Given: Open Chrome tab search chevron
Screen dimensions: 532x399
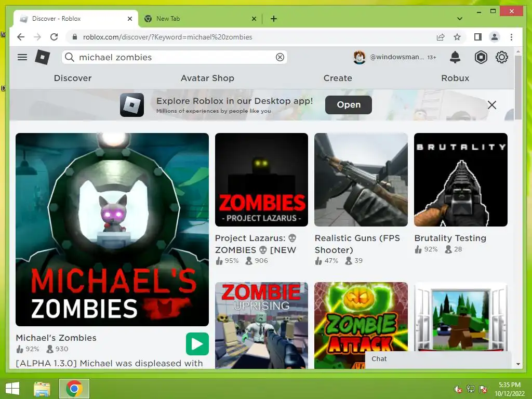Looking at the screenshot, I should (x=460, y=19).
